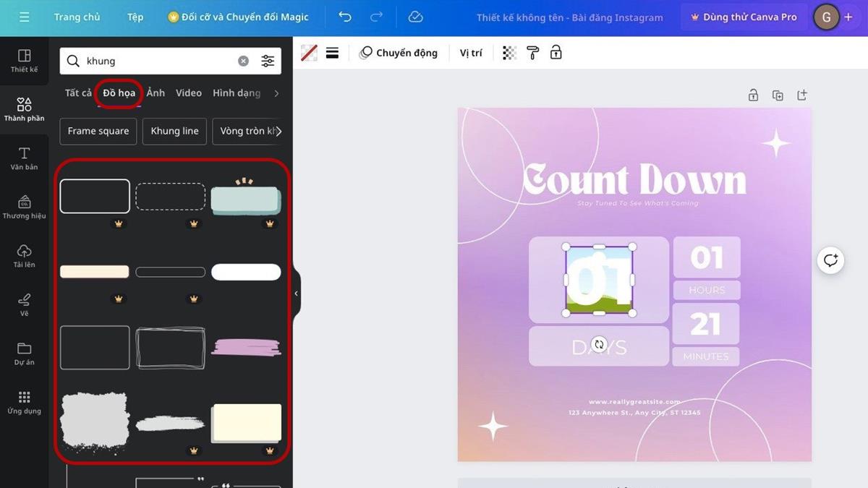Open the hamburger main menu
This screenshot has height=488, width=868.
[25, 17]
